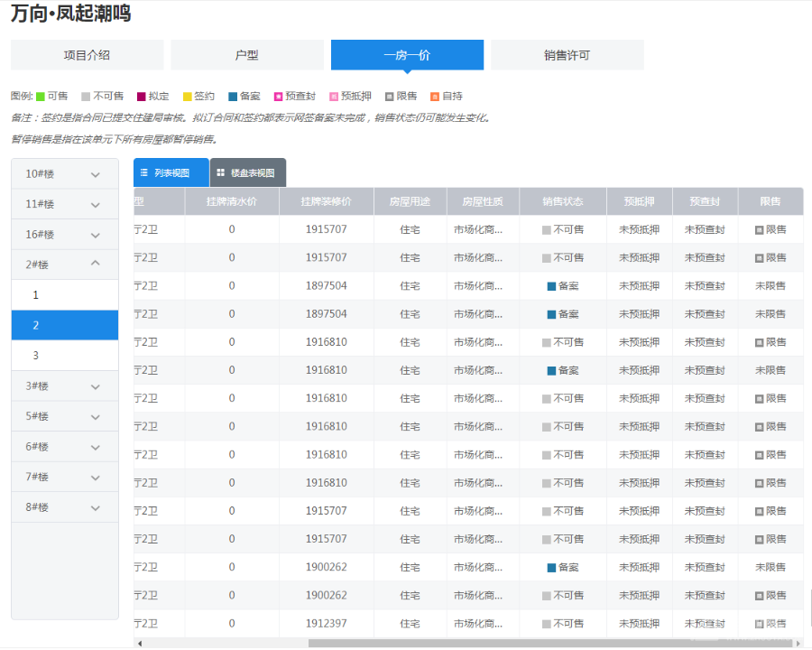Expand the 10#楼 building chevron
This screenshot has height=650, width=812.
click(x=96, y=174)
